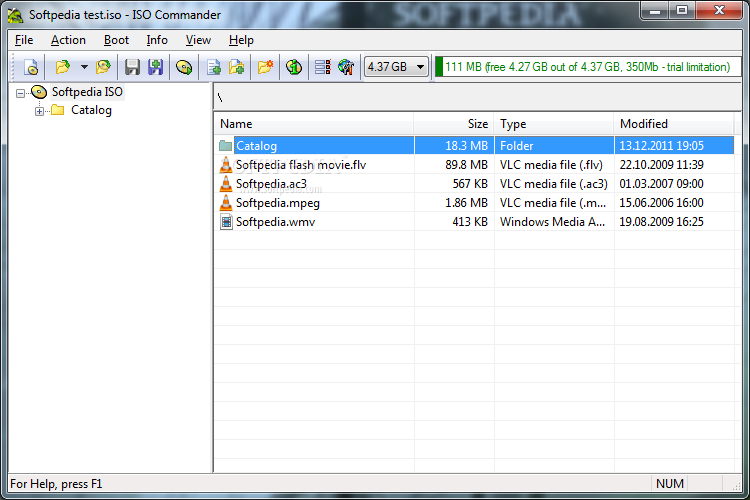This screenshot has height=500, width=750.
Task: Expand the Catalog tree folder
Action: click(x=40, y=111)
